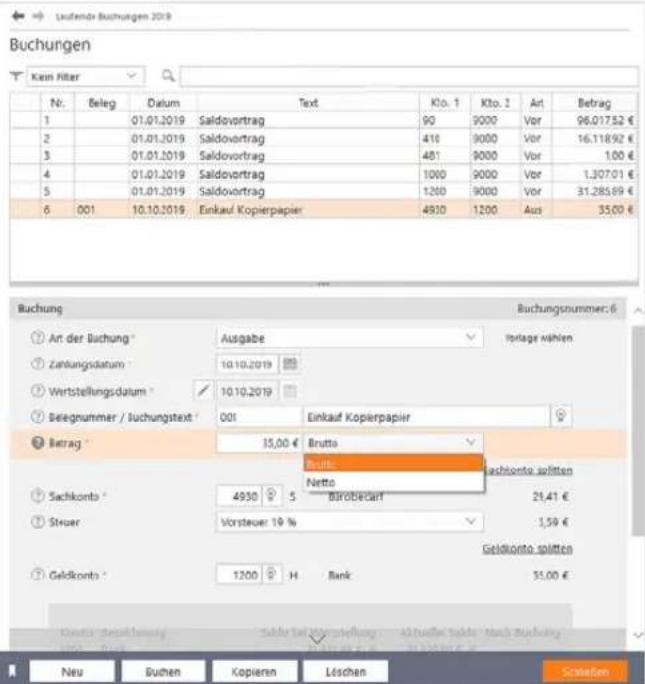Select row 3 Saldovortrag with Kto. 481
This screenshot has width=645, height=684.
324,156
